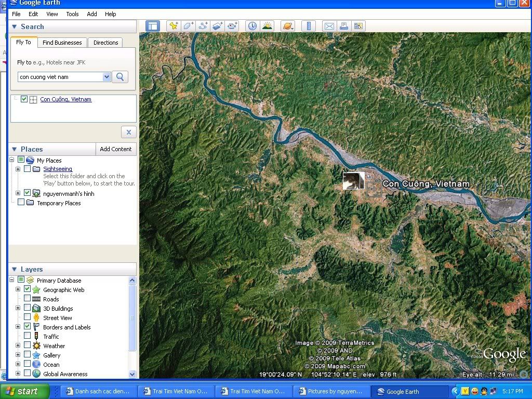Open the File menu

16,14
